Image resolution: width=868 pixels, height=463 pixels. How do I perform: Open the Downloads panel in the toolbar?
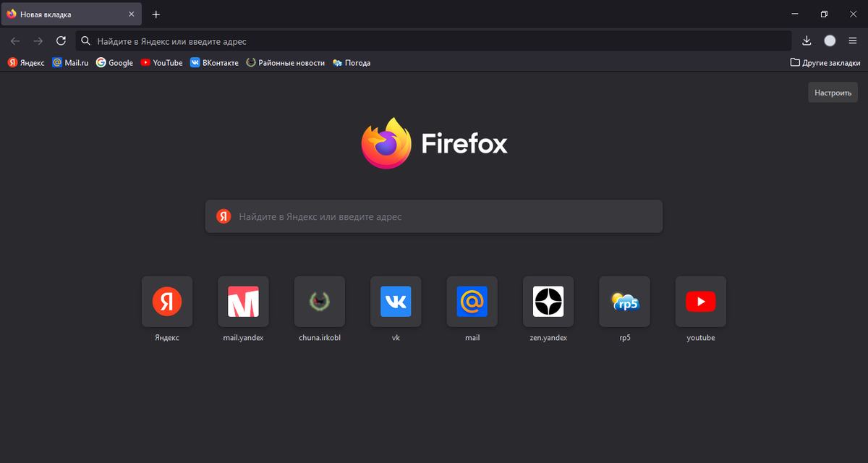point(806,41)
